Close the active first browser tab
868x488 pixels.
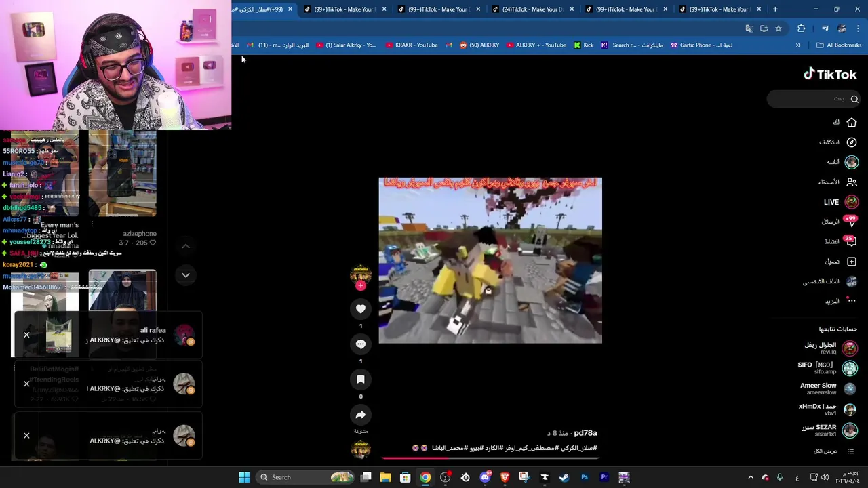290,9
